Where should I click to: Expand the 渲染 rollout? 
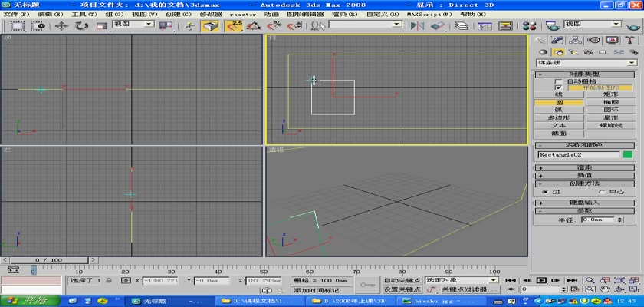coord(585,167)
